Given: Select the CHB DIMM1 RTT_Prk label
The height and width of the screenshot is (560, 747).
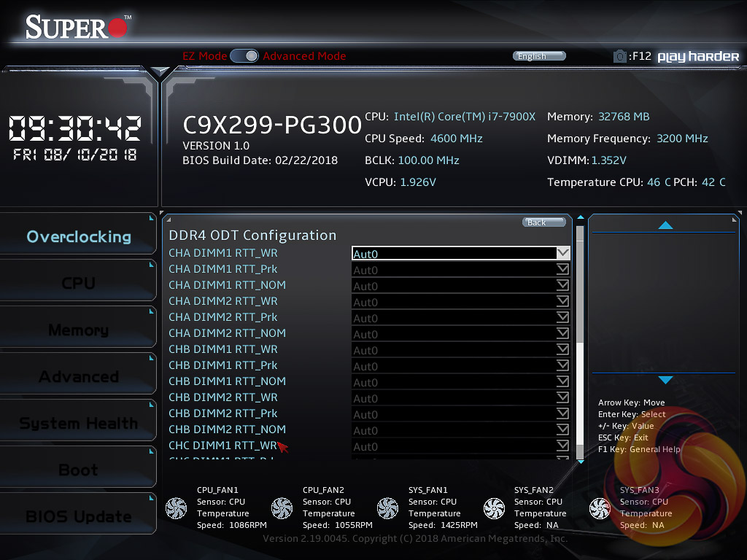Looking at the screenshot, I should pos(223,365).
